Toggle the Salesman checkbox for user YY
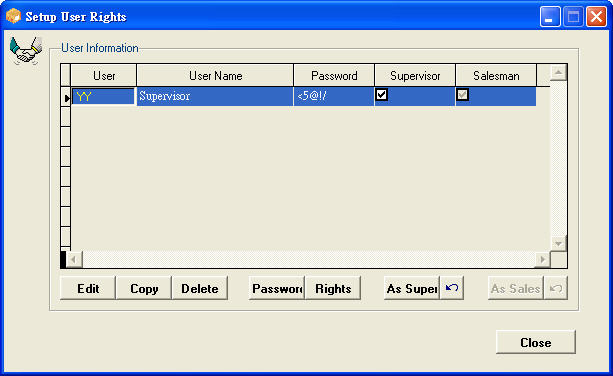Screen dimensions: 613x376 [462, 95]
